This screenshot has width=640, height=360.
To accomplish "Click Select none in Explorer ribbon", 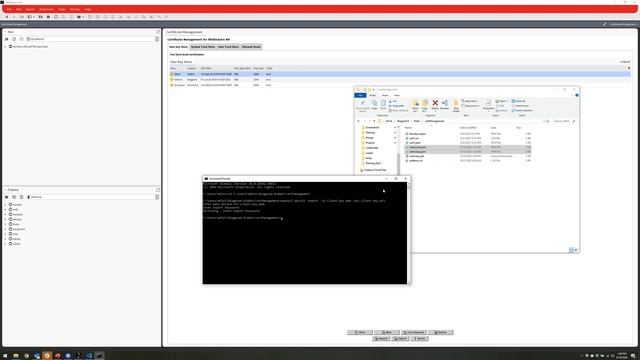I will pyautogui.click(x=520, y=106).
